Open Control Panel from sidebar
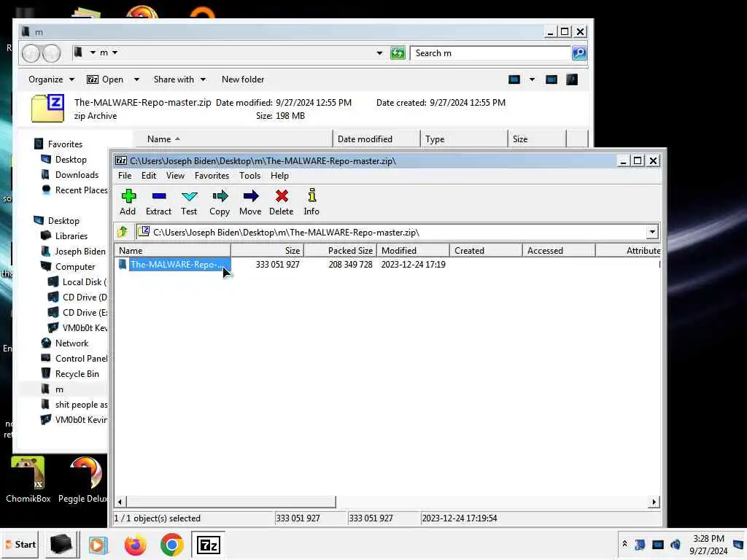Image resolution: width=747 pixels, height=560 pixels. (74, 359)
